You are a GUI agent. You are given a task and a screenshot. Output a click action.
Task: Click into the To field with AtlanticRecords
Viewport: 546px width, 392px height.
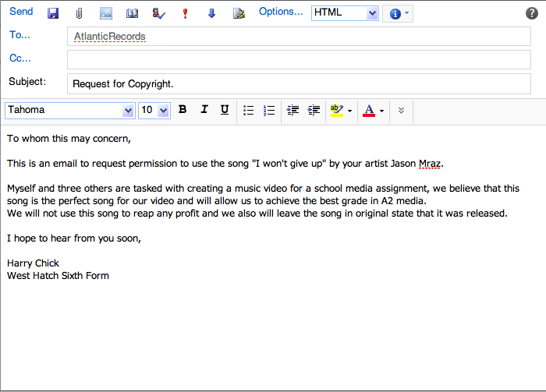tap(299, 36)
